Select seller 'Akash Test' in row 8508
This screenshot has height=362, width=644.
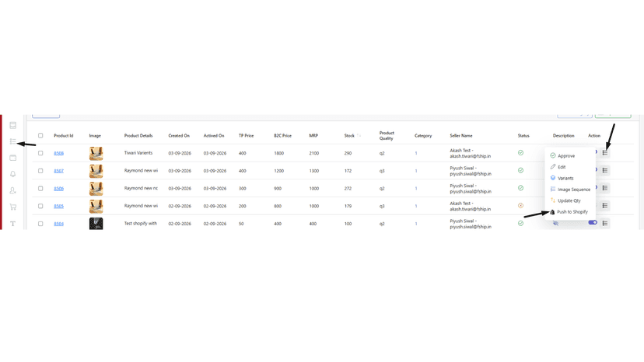click(471, 153)
